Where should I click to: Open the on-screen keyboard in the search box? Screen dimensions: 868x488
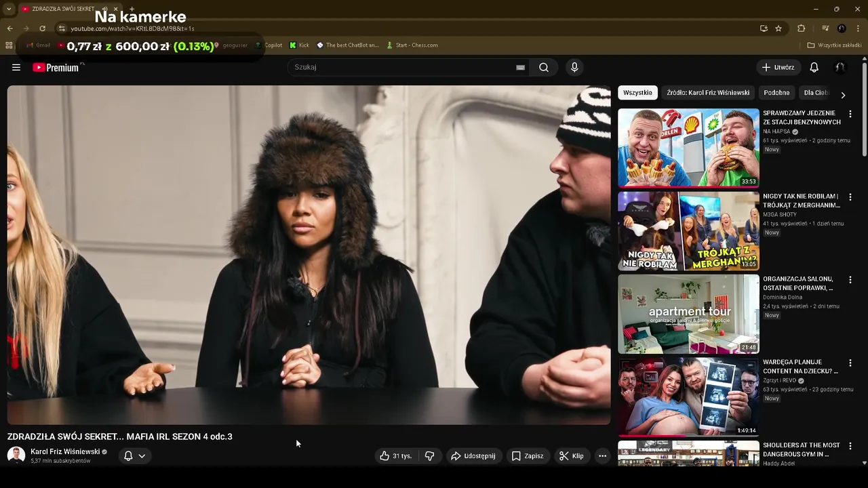pyautogui.click(x=520, y=67)
